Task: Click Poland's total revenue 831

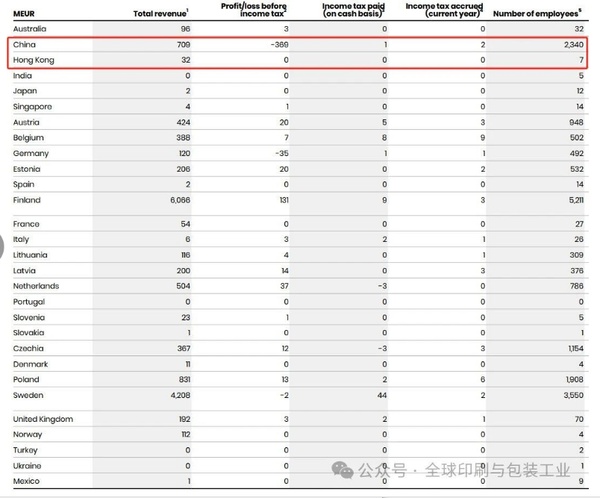Action: pos(184,380)
